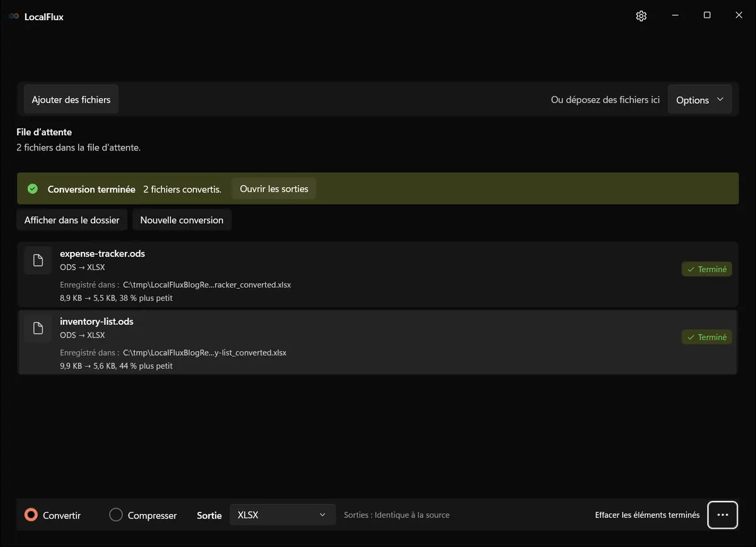Viewport: 756px width, 547px height.
Task: Click the '2 fichiers convertis.' status text
Action: tap(182, 189)
